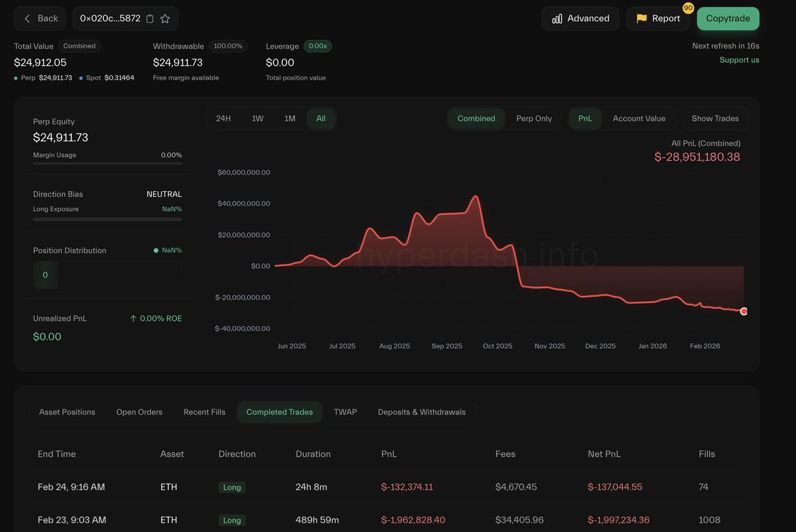Click the Copytrade button
Screen dimensions: 796x532
728,19
